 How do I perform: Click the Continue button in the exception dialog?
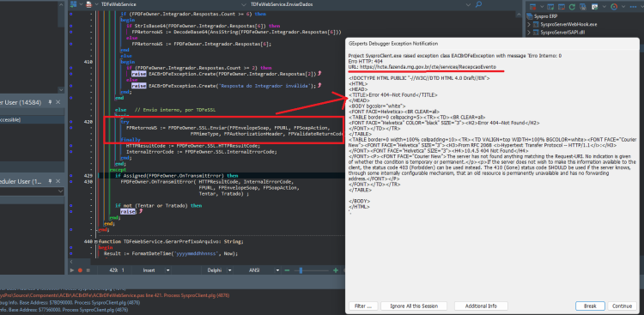[622, 306]
